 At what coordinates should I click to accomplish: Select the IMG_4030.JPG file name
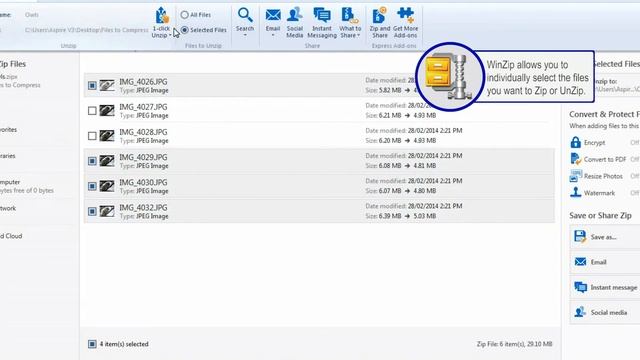point(143,182)
